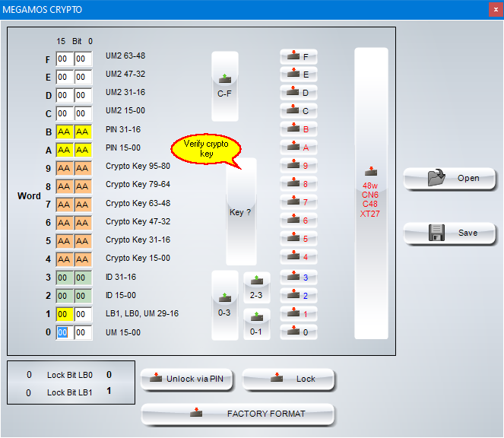Click UM2 63-48 label

tap(125, 56)
